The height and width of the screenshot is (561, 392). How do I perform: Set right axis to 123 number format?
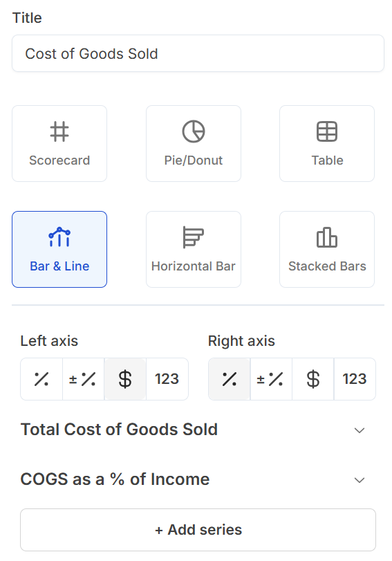click(x=355, y=379)
